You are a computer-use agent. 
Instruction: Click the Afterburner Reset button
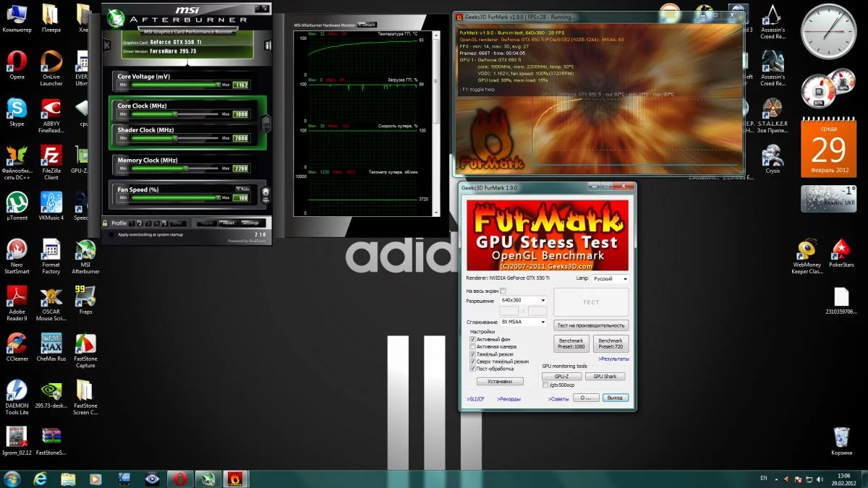229,223
